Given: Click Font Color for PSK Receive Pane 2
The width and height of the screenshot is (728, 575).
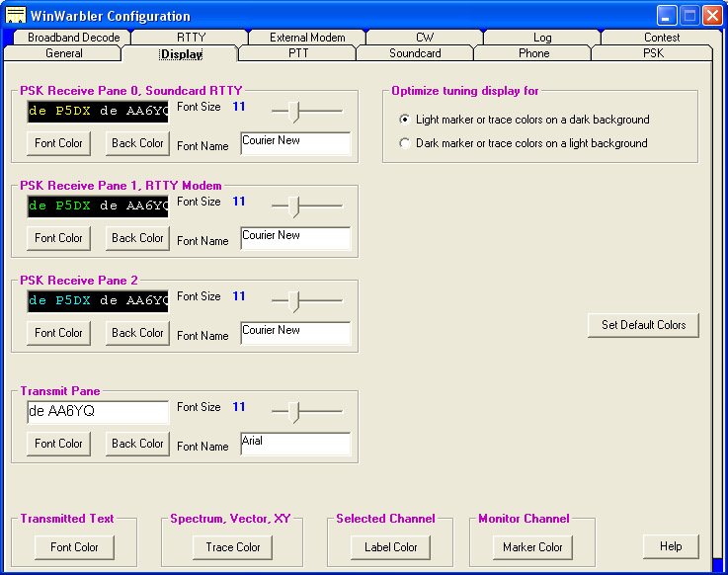Looking at the screenshot, I should click(x=58, y=333).
